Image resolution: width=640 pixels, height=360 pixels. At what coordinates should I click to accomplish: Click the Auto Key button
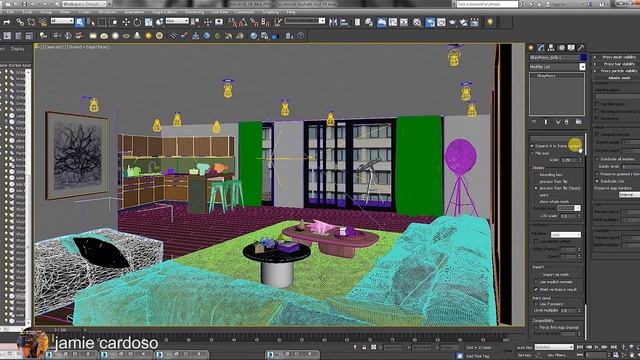click(524, 347)
